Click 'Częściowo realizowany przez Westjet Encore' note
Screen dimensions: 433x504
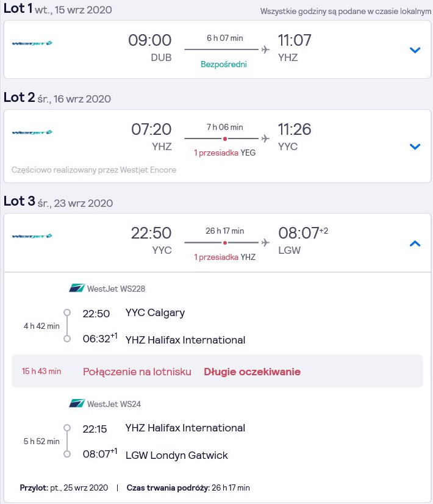click(94, 170)
